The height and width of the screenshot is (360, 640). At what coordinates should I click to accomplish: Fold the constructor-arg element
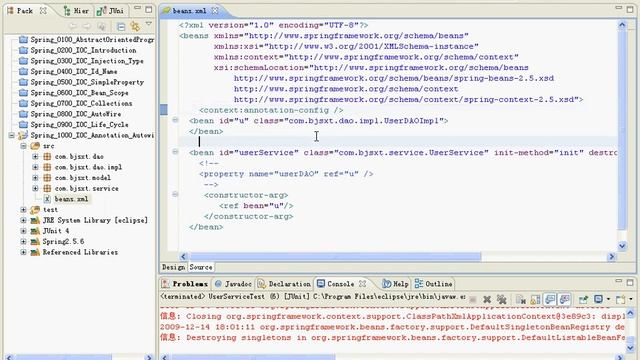point(175,194)
